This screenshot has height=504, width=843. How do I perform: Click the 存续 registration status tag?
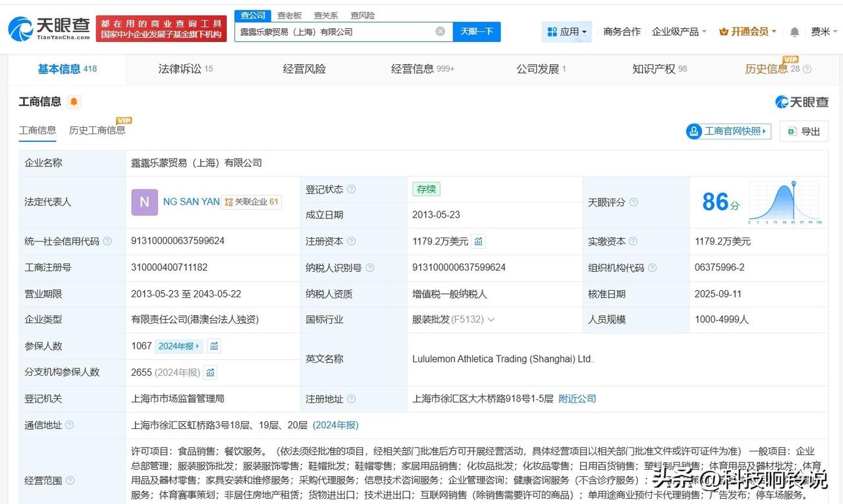426,189
